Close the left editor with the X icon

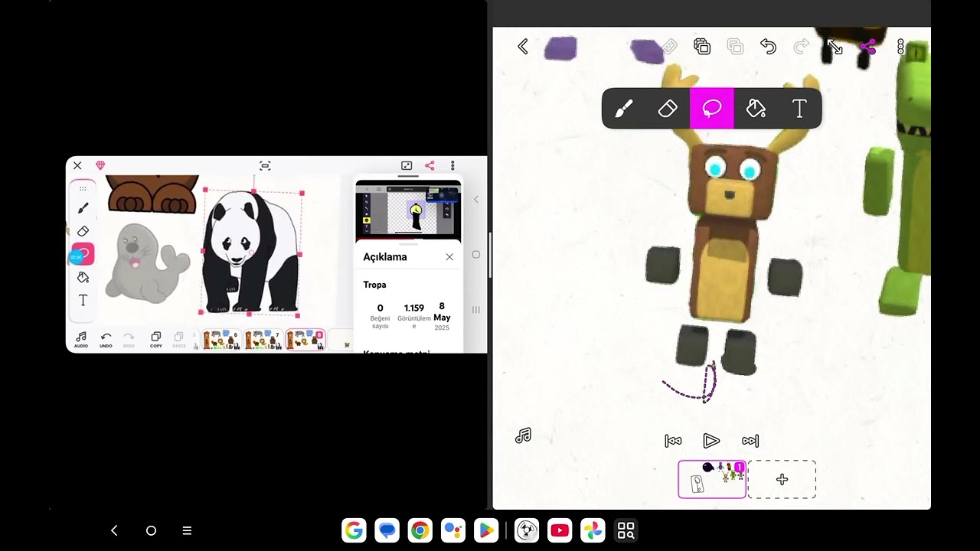pos(77,165)
